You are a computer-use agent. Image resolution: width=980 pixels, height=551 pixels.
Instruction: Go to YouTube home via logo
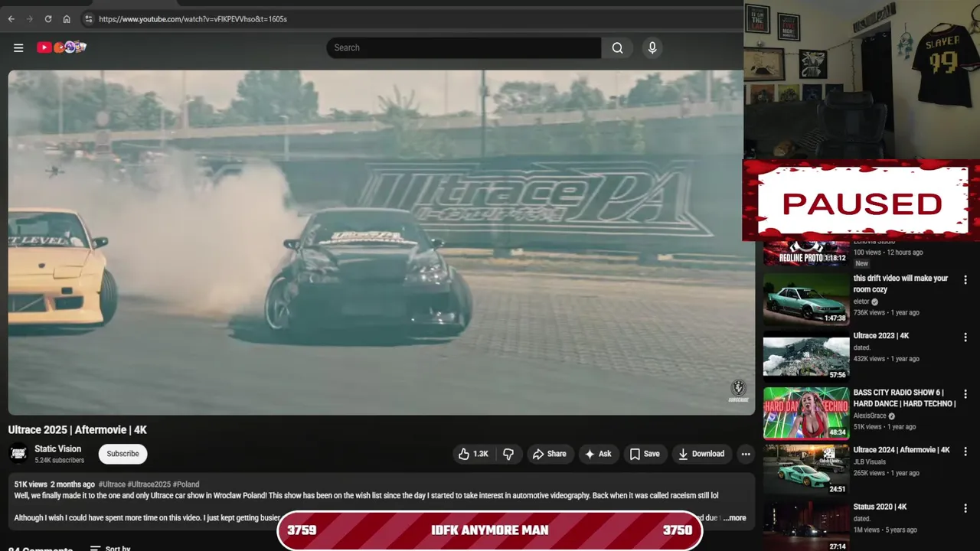click(61, 47)
